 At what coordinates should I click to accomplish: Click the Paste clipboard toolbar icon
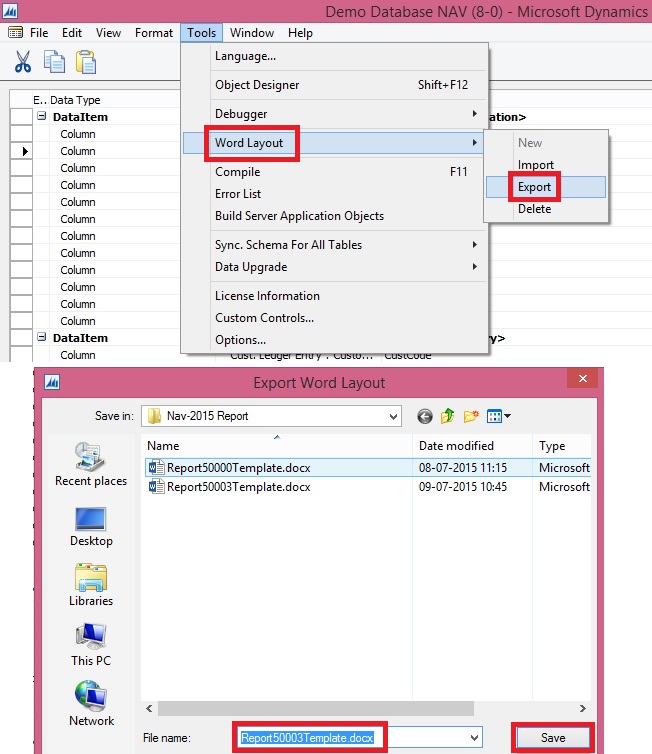(86, 62)
